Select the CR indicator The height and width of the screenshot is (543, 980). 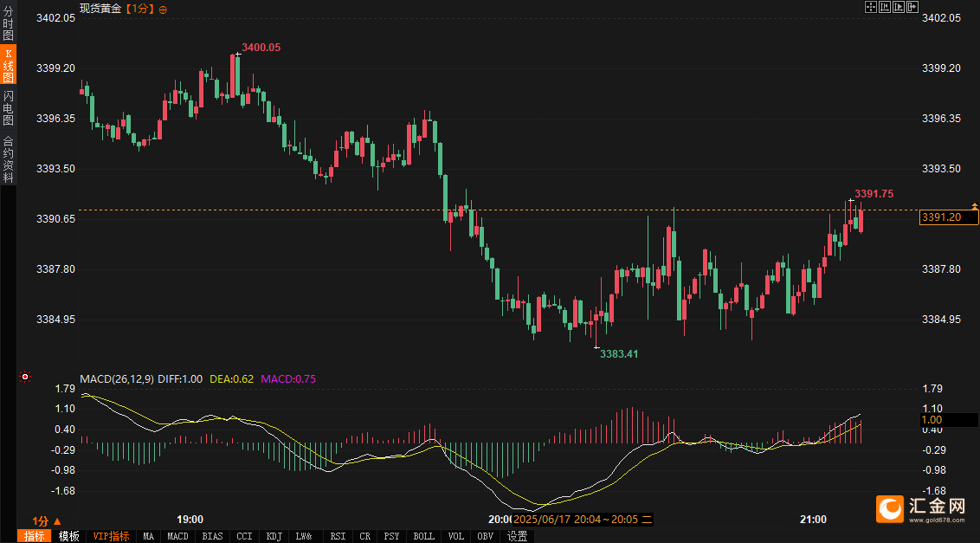pos(365,536)
